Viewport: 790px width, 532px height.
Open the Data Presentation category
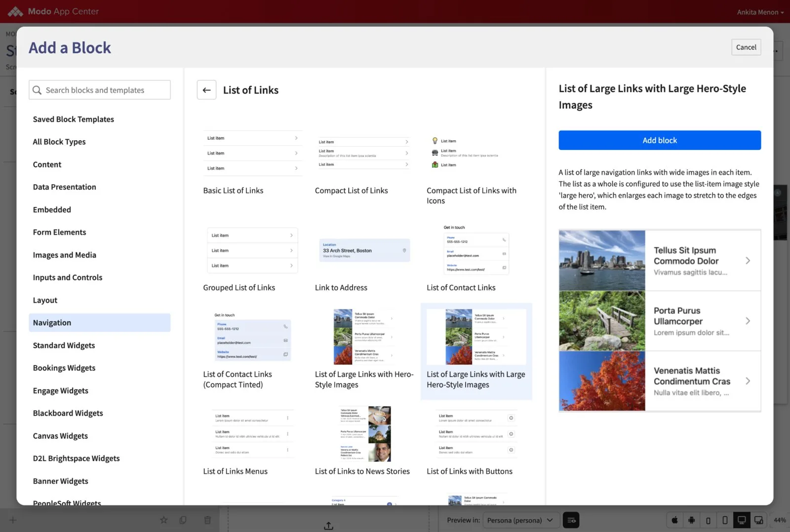coord(99,187)
